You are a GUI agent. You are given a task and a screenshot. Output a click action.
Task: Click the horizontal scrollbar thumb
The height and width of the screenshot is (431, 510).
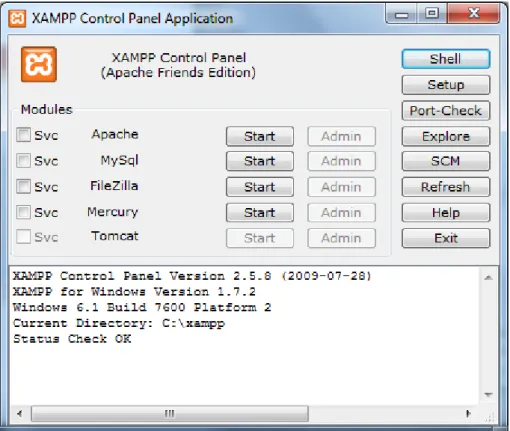pos(170,414)
